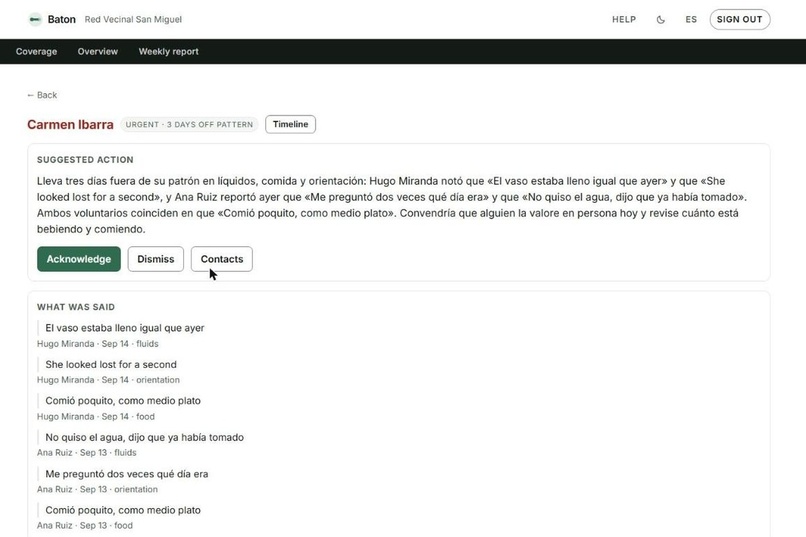Click the Carmen Ibarra name heading
The width and height of the screenshot is (806, 537).
(x=70, y=124)
